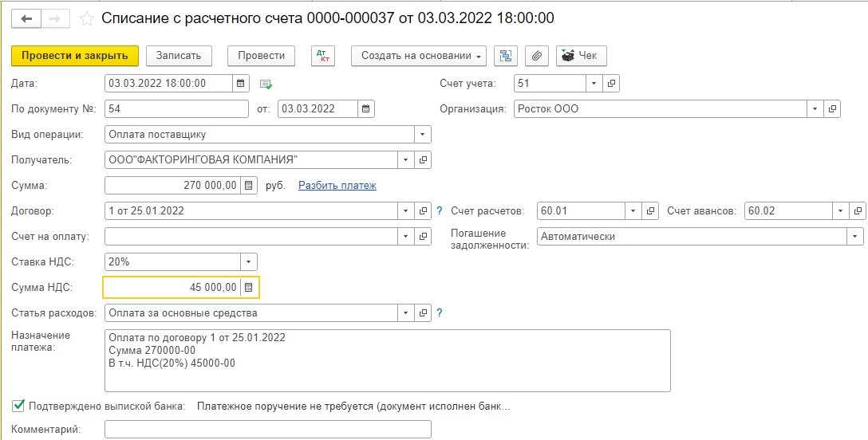Open the Получатель record via open button

[x=422, y=159]
